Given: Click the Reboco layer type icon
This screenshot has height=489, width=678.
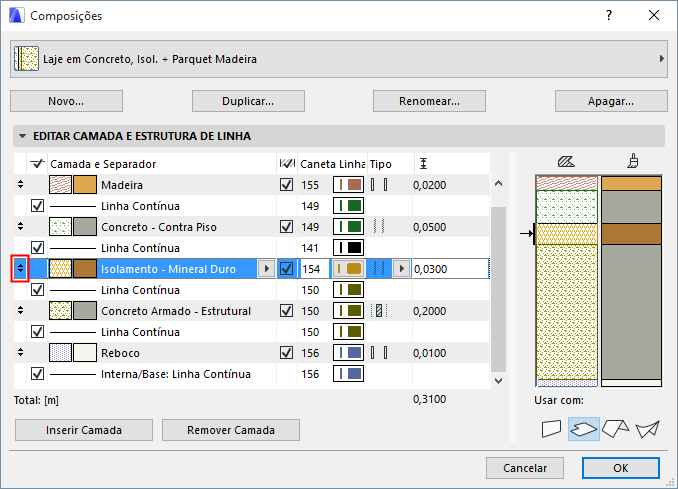Looking at the screenshot, I should (x=379, y=352).
